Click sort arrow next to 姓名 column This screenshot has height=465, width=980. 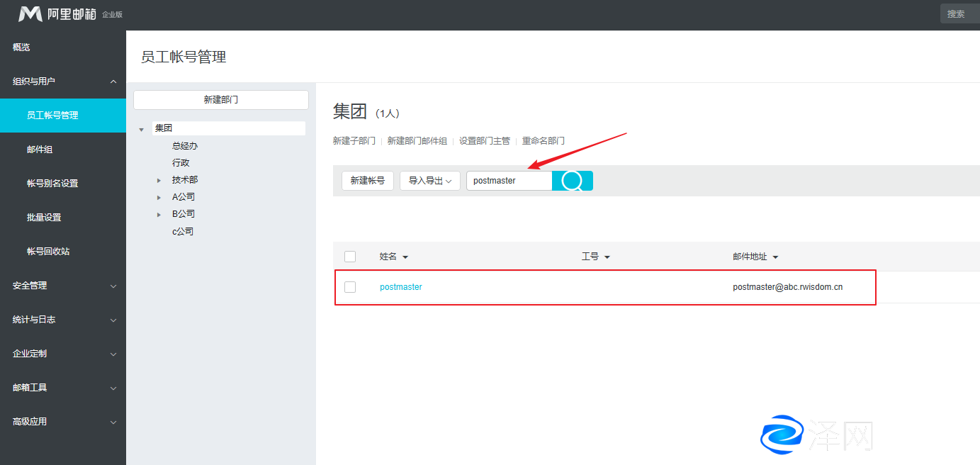pos(405,257)
